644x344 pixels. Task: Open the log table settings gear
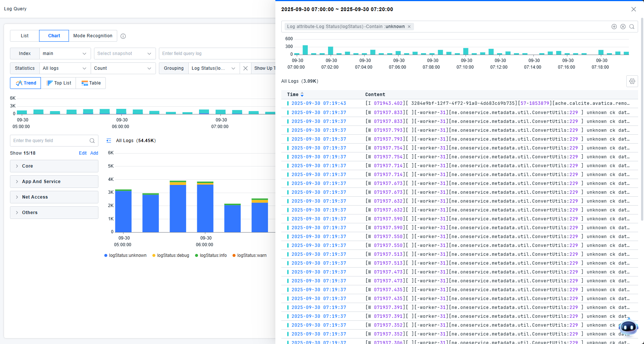point(632,81)
